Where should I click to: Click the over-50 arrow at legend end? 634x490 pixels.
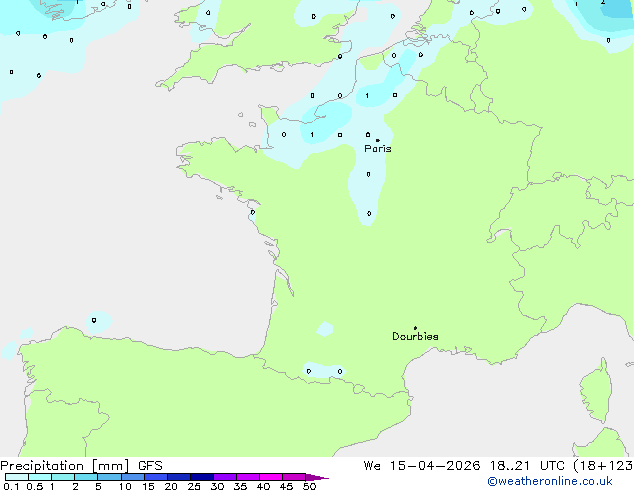click(317, 477)
